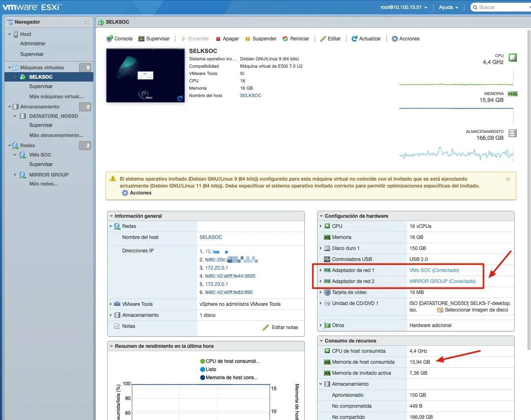Click the Apagar power-off button
The image size is (531, 420).
[x=227, y=39]
